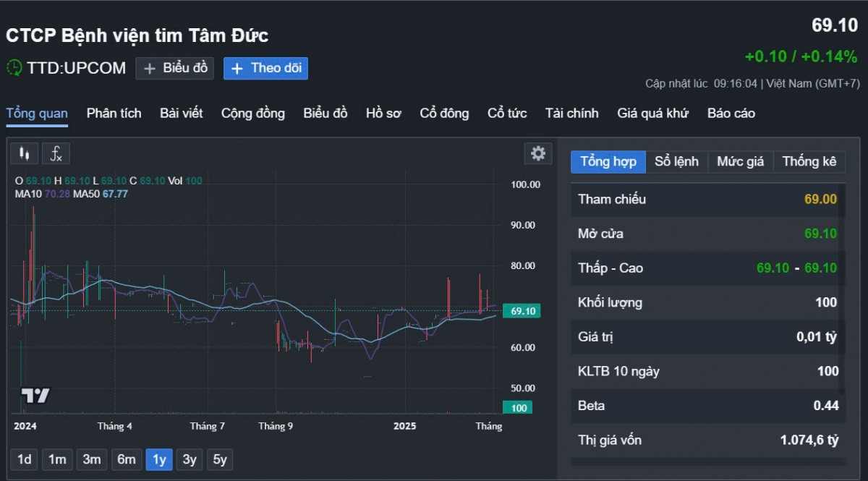
Task: Open the candlestick chart type icon
Action: 25,153
